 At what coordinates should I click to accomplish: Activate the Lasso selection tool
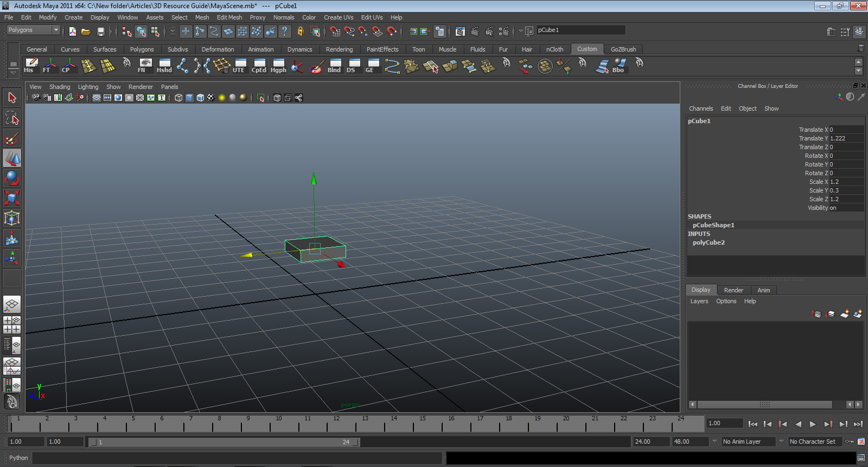click(12, 118)
